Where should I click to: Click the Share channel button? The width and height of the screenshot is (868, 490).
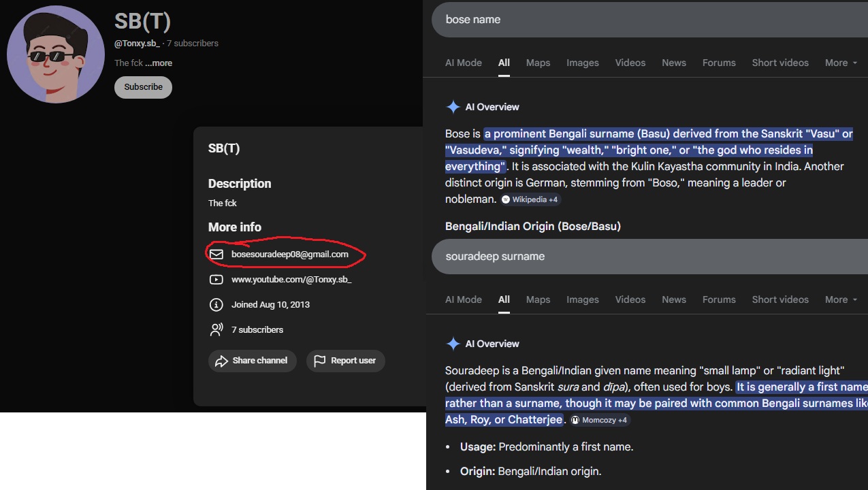point(252,361)
